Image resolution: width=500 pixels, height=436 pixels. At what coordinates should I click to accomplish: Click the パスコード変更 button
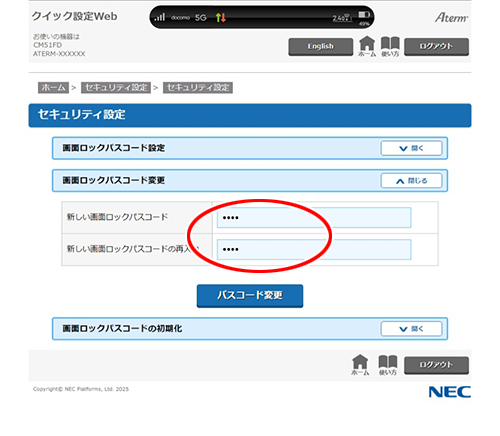(x=250, y=296)
